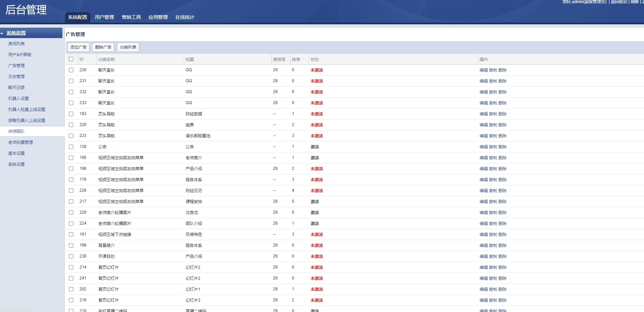The height and width of the screenshot is (312, 644).
Task: Open the 用户管理 top tab
Action: tap(104, 17)
